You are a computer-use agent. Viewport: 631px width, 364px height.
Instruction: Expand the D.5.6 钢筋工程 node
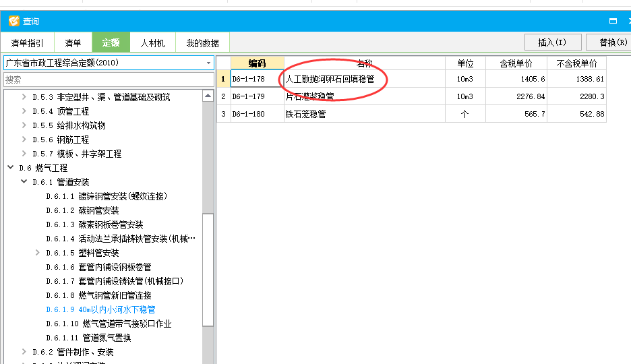(24, 139)
